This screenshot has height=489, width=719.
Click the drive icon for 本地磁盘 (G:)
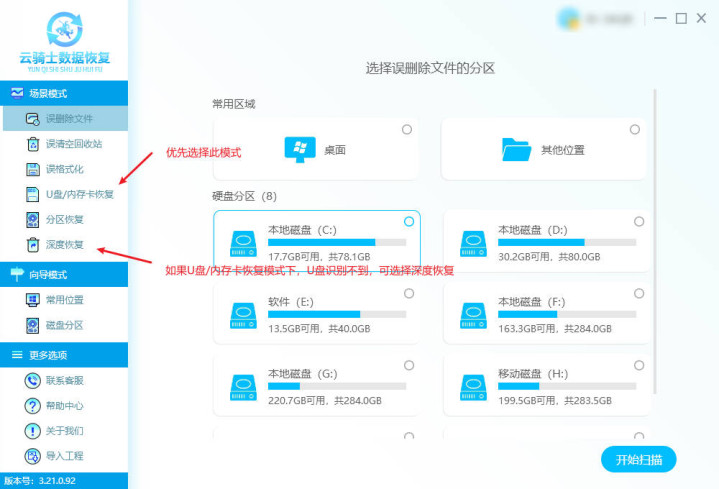click(x=243, y=388)
